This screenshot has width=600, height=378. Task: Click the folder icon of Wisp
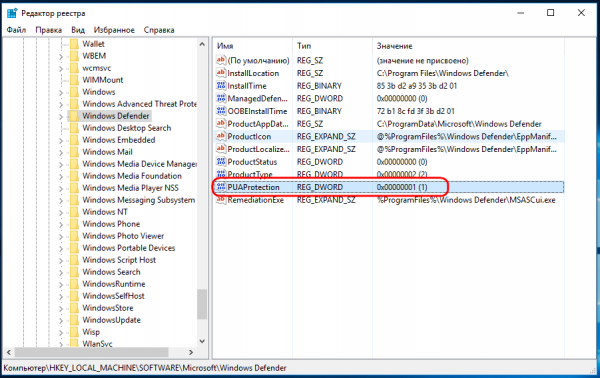pos(74,332)
